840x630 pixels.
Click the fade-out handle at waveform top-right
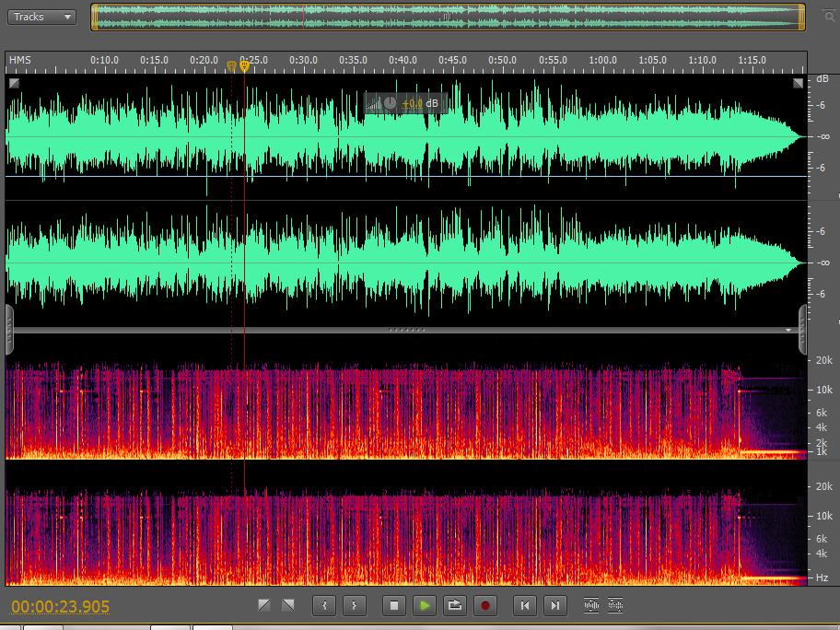click(x=798, y=83)
